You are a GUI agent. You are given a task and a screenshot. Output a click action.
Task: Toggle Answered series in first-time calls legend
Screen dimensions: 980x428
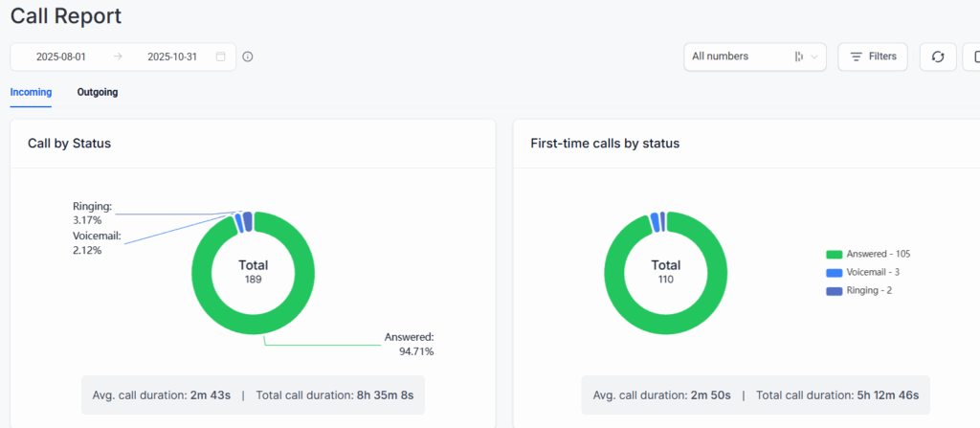click(869, 254)
